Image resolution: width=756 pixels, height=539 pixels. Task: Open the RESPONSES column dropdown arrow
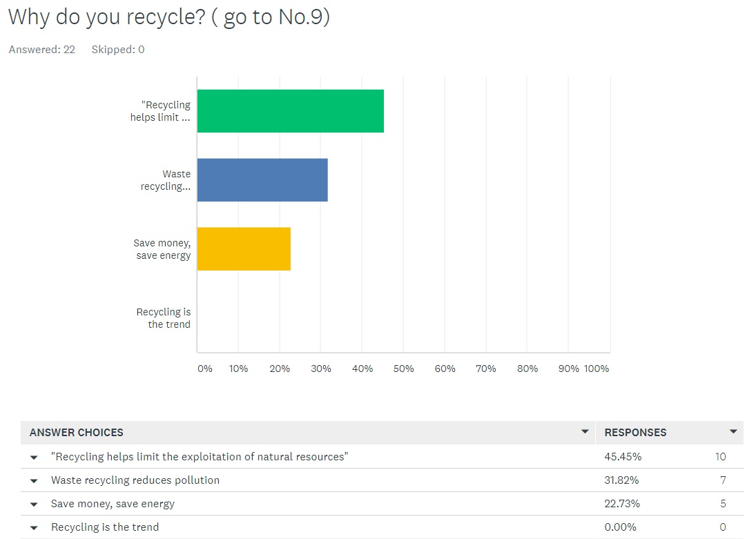coord(733,431)
